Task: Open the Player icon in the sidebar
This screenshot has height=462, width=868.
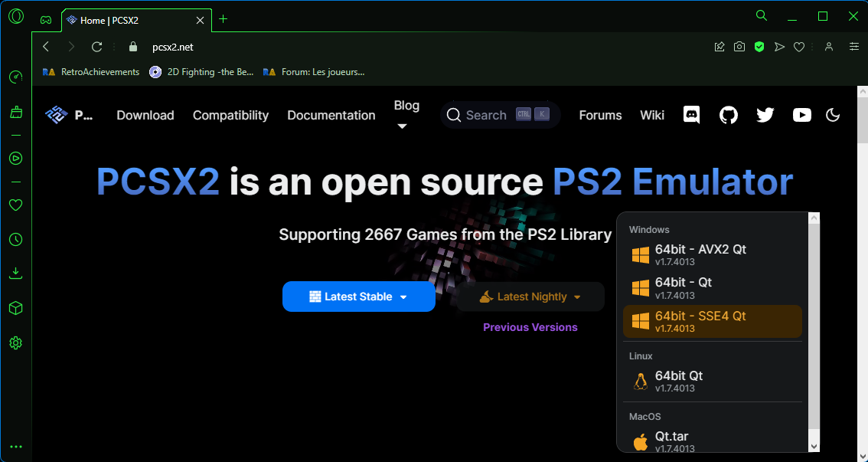Action: [15, 159]
